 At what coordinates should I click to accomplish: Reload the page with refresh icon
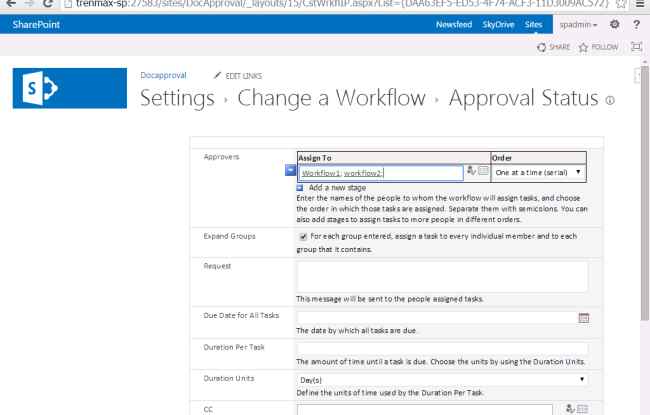[48, 4]
